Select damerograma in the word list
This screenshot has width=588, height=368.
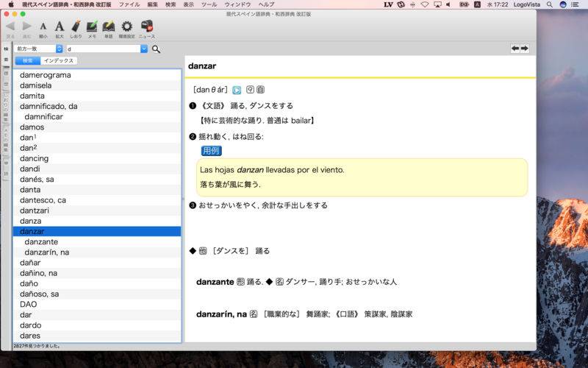point(97,75)
